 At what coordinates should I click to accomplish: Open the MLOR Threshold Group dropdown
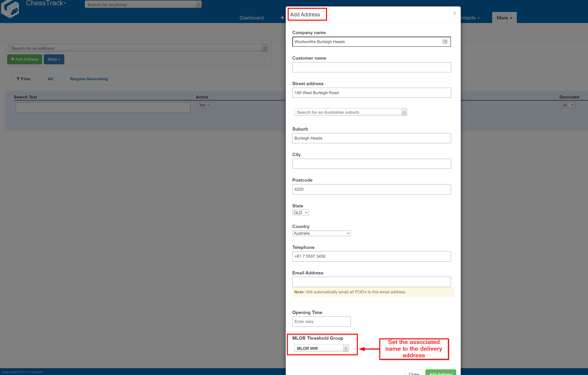coord(321,348)
